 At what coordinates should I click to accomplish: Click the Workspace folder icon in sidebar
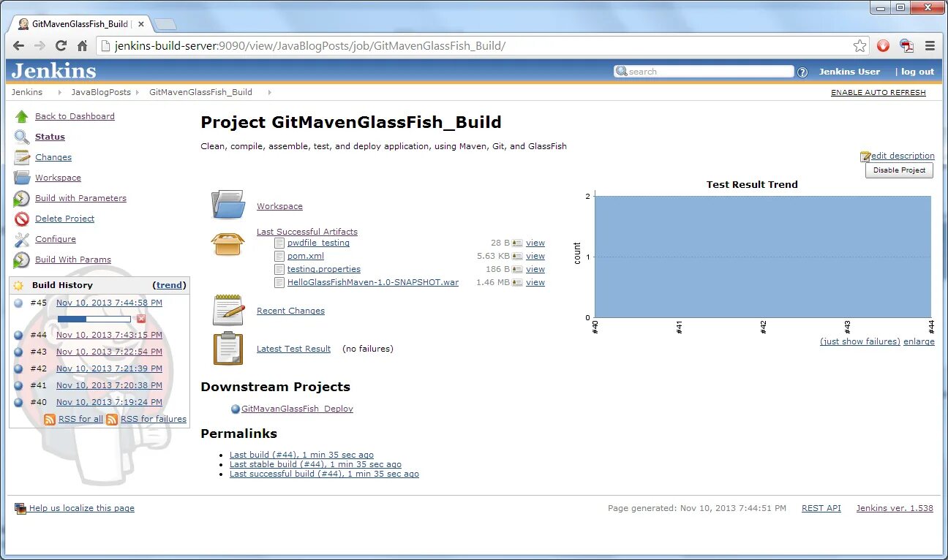(x=22, y=178)
